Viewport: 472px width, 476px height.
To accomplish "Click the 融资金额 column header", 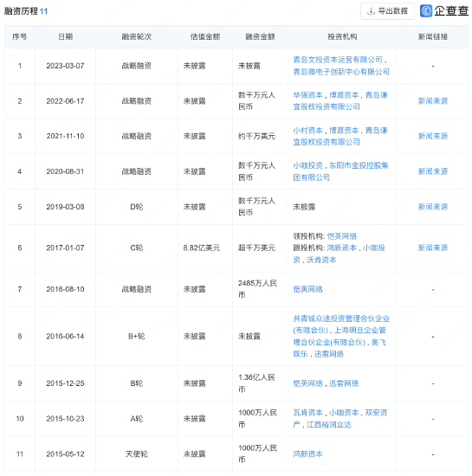I will [260, 36].
